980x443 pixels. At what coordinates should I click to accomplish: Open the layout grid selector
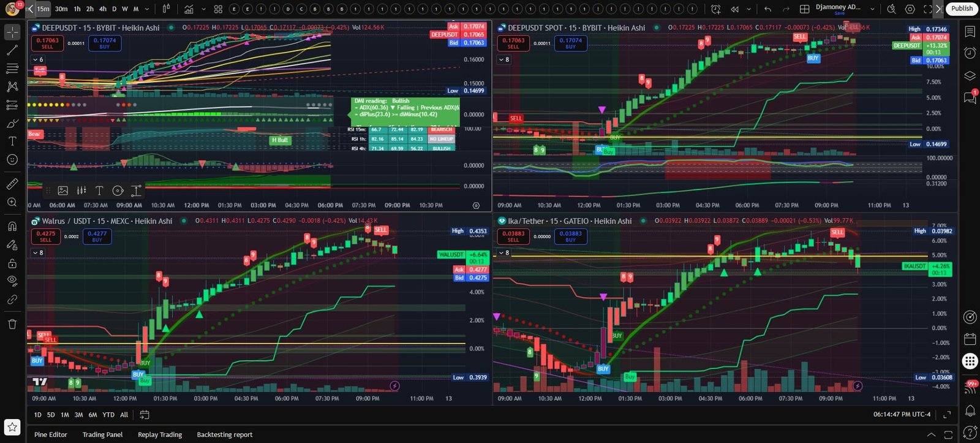point(805,9)
